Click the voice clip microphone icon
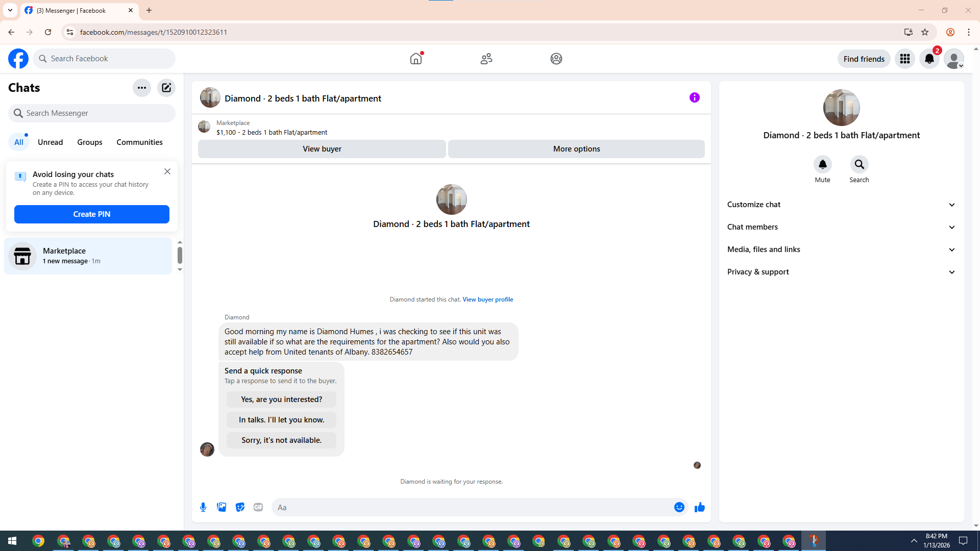Screen dimensions: 980x551 (x=203, y=507)
